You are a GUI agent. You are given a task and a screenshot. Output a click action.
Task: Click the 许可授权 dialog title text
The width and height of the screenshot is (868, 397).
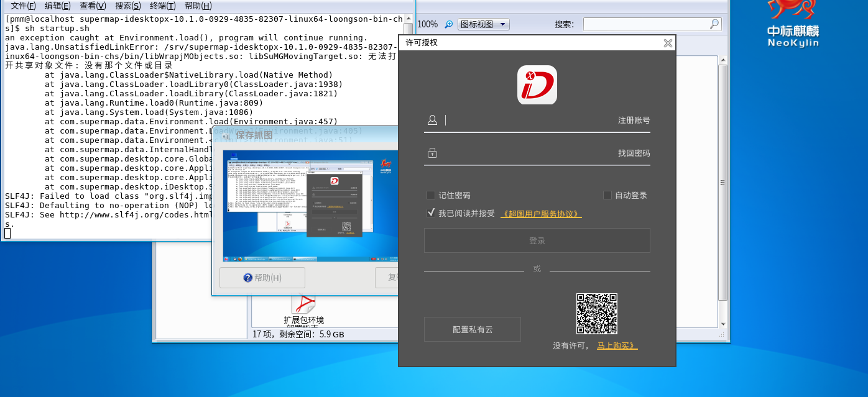422,43
